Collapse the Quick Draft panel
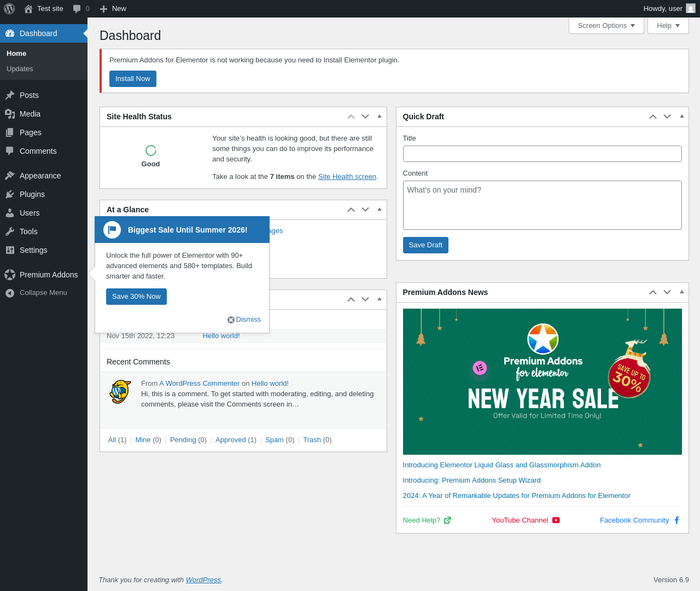 (x=682, y=117)
